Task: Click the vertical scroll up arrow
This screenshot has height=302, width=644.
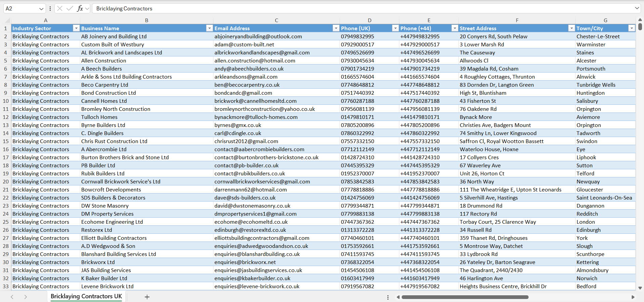Action: point(640,20)
